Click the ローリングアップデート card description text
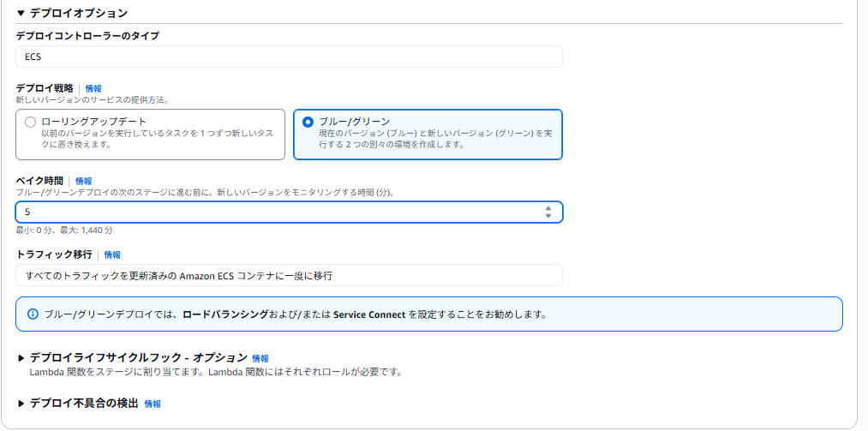The height and width of the screenshot is (431, 868). pos(158,139)
